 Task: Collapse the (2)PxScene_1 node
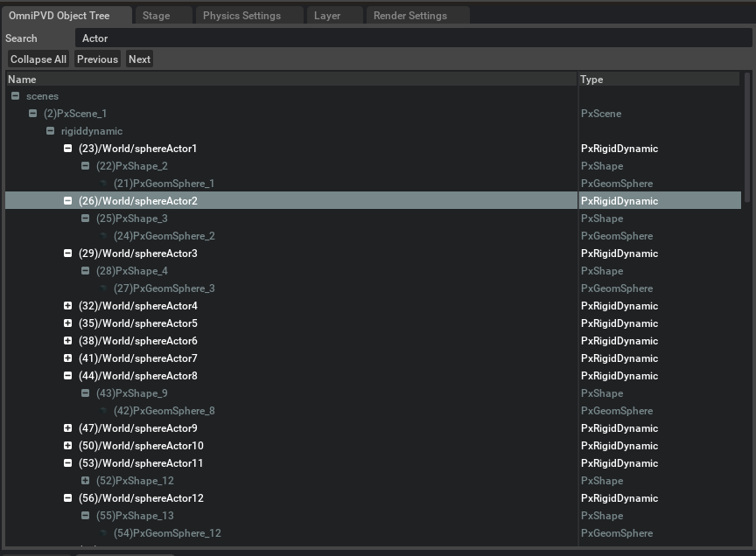32,114
